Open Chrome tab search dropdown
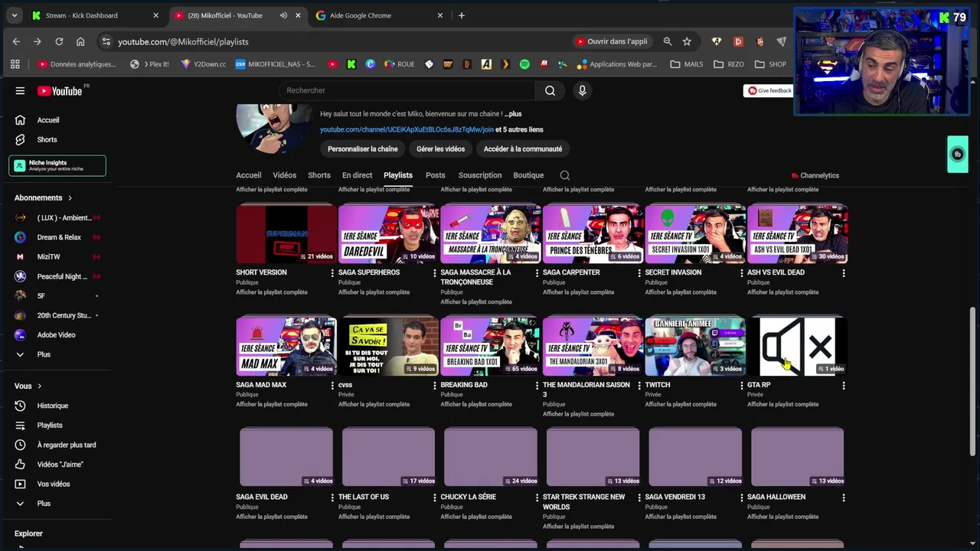 pyautogui.click(x=14, y=15)
